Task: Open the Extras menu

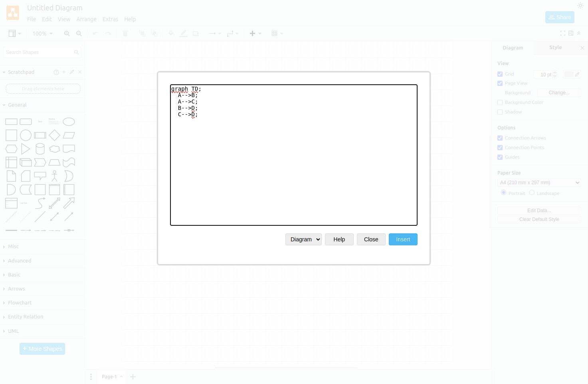Action: (x=110, y=19)
